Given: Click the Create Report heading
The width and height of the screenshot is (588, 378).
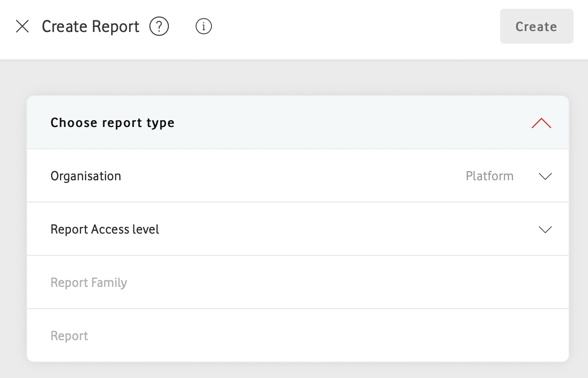Looking at the screenshot, I should [90, 27].
